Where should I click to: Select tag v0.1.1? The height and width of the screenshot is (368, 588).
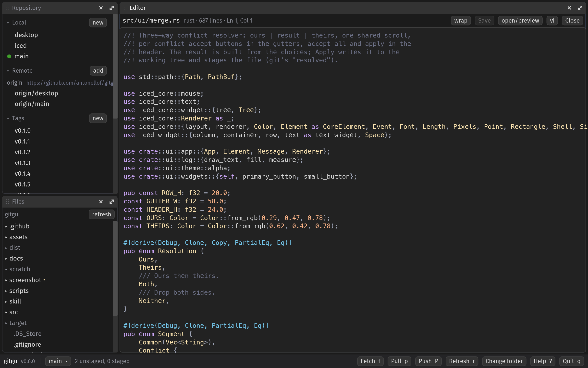(22, 141)
